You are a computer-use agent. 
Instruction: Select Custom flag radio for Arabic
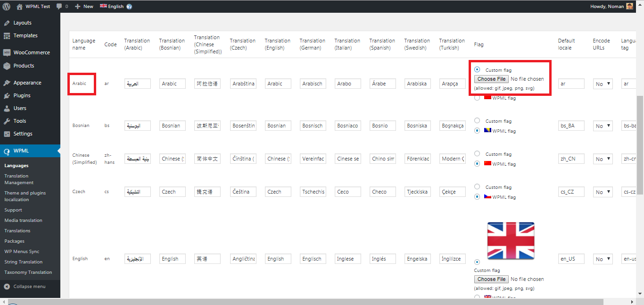pyautogui.click(x=477, y=69)
